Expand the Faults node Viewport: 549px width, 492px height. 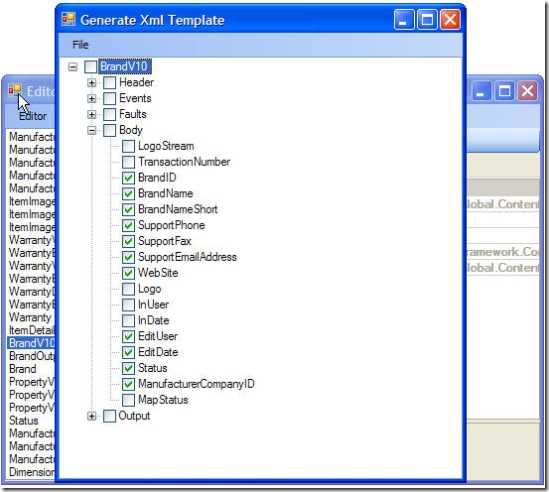(92, 115)
